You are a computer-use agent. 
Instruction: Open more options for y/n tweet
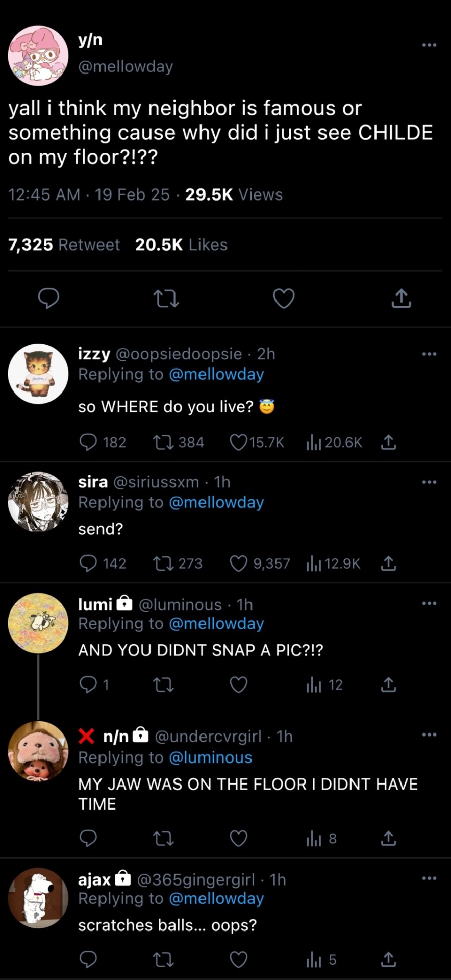[429, 45]
